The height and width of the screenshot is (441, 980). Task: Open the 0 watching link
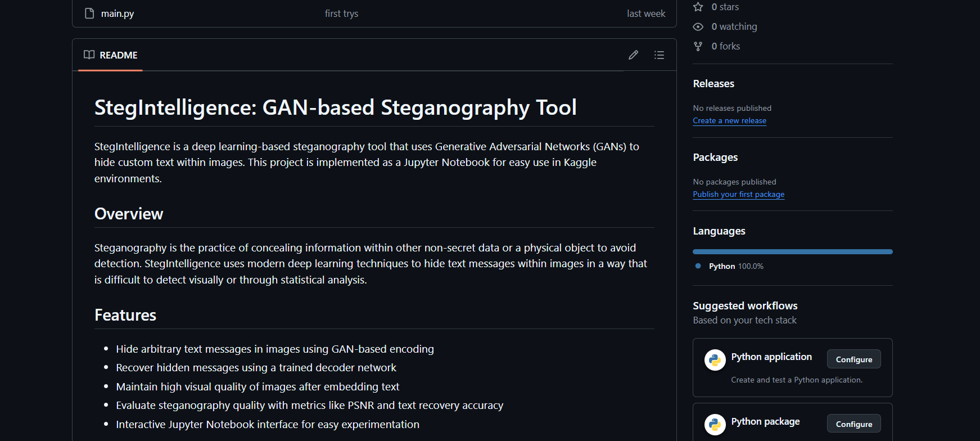tap(734, 26)
